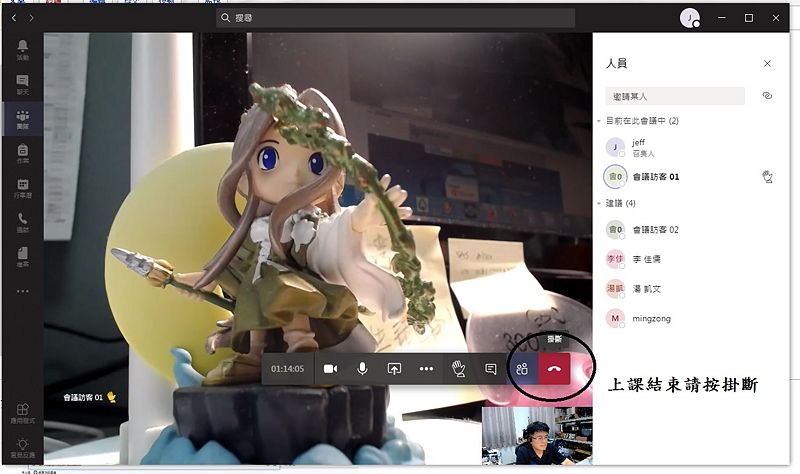Select 會議訪客 01 in People list
The image size is (800, 474).
point(690,177)
